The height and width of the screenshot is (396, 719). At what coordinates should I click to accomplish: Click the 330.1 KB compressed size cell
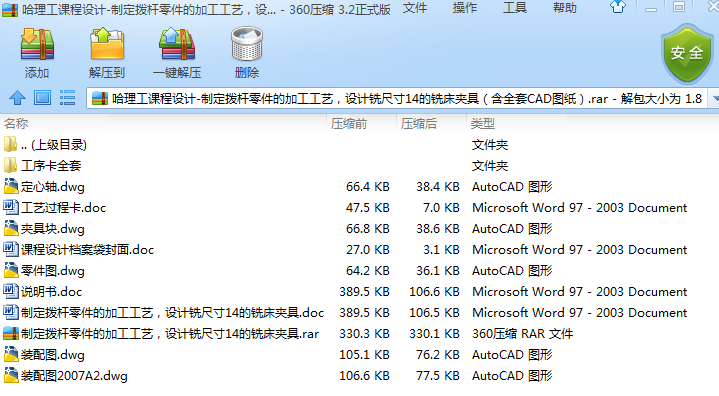434,334
